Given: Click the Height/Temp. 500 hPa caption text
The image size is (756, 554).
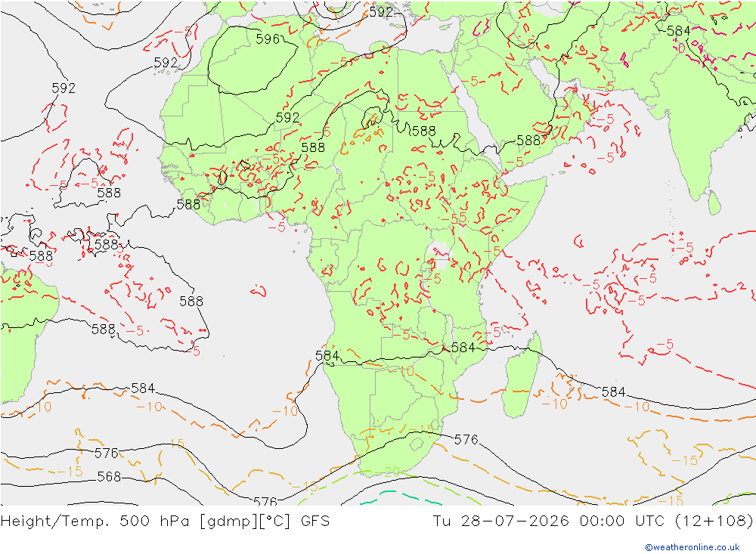Looking at the screenshot, I should click(x=96, y=522).
